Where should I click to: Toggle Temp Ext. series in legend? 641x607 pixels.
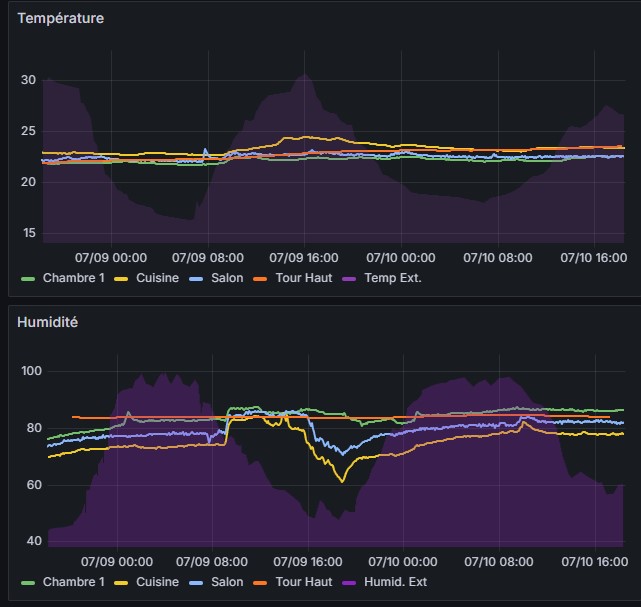393,278
